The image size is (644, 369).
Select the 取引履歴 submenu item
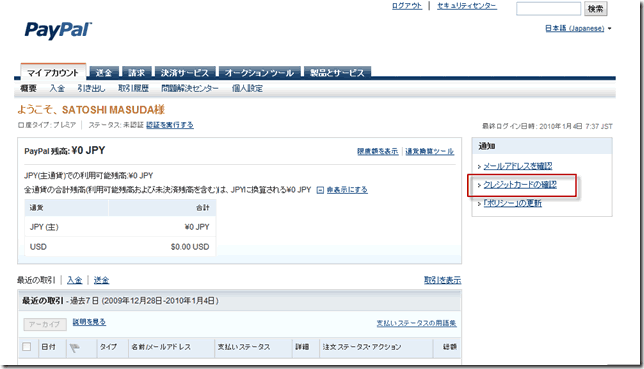click(133, 88)
